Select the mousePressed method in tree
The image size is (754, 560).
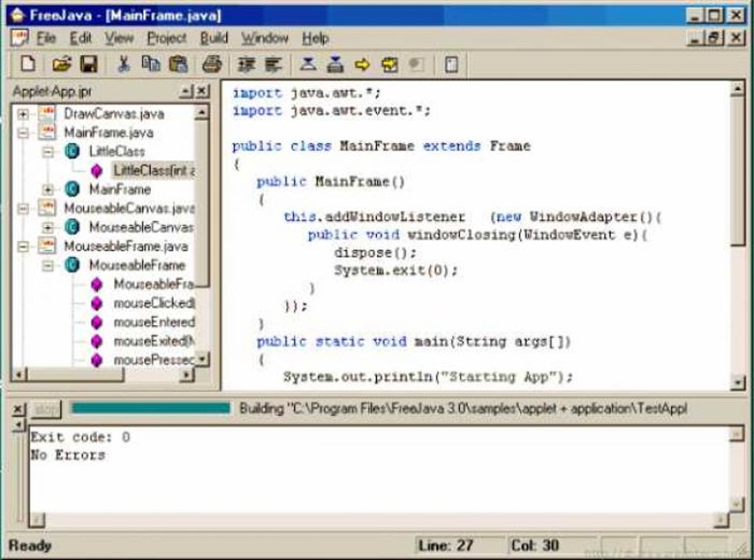154,360
